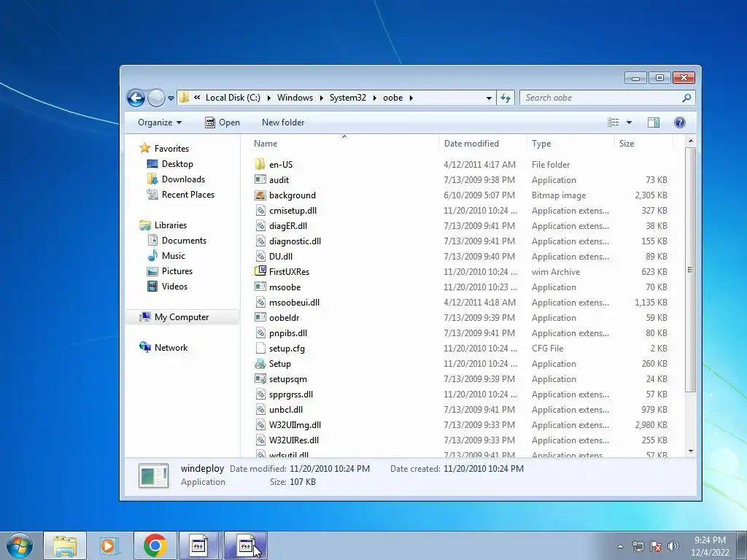Launch Google Chrome from taskbar

pyautogui.click(x=155, y=545)
